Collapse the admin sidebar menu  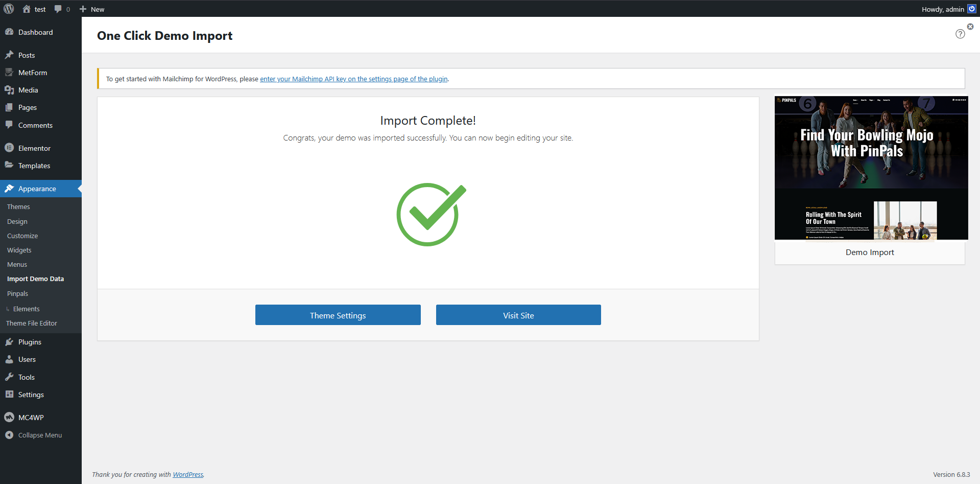(40, 435)
